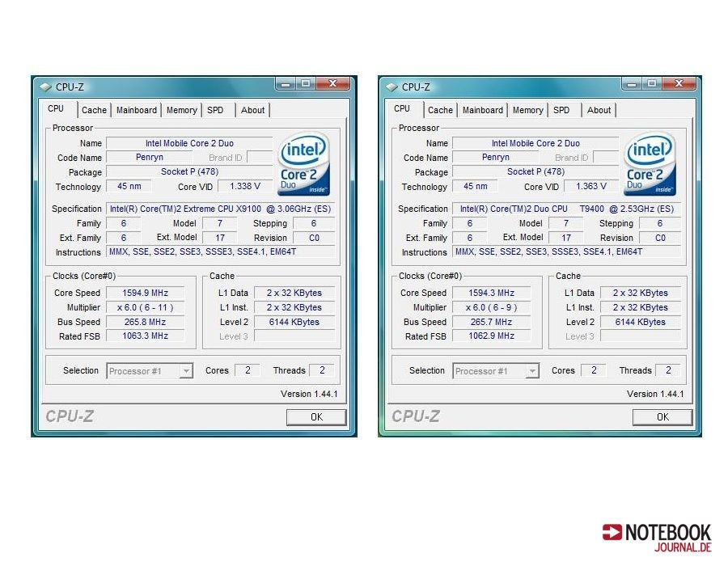The height and width of the screenshot is (566, 728).
Task: Open the Cache tab in left CPU-Z window
Action: [x=95, y=110]
